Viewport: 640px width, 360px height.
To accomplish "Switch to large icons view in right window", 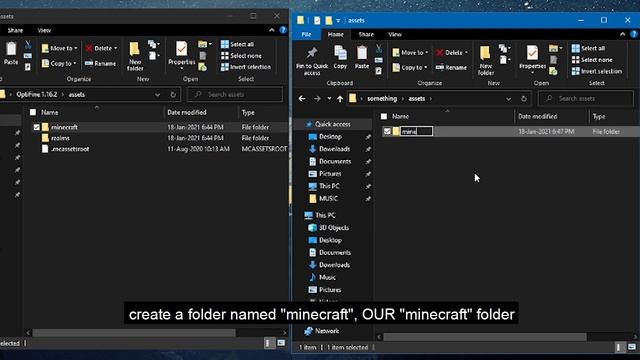I will [x=632, y=347].
